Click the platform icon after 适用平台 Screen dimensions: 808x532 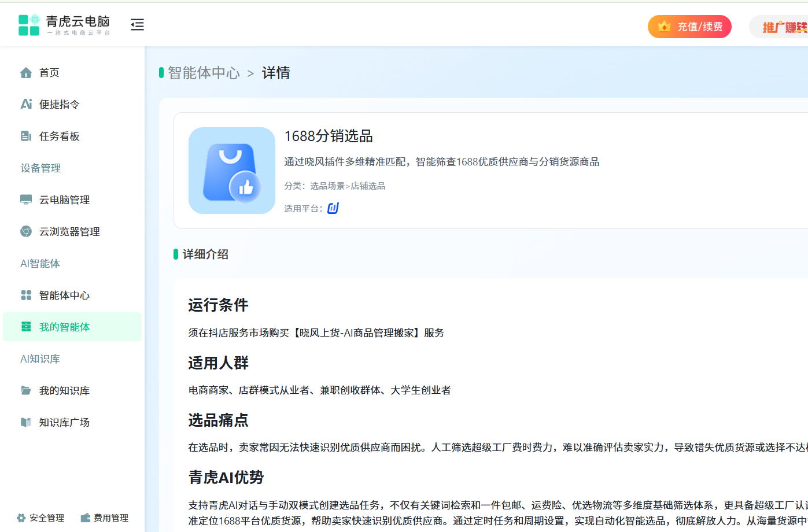click(x=333, y=208)
